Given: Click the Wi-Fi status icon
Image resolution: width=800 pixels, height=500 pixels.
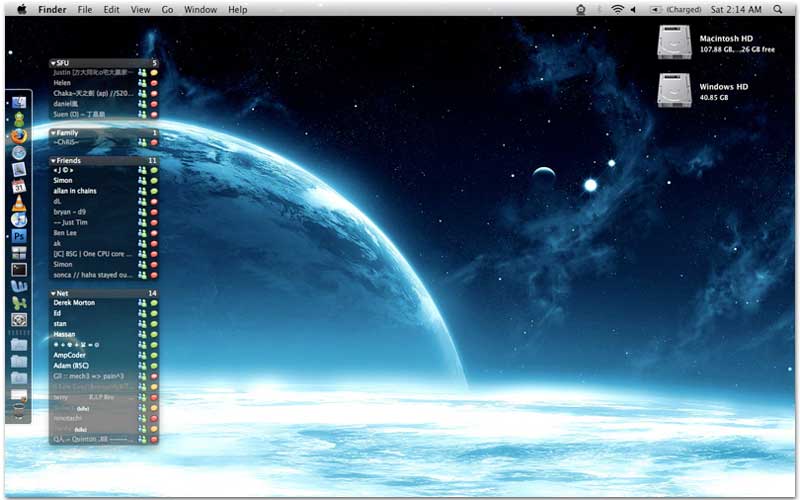Looking at the screenshot, I should 617,9.
